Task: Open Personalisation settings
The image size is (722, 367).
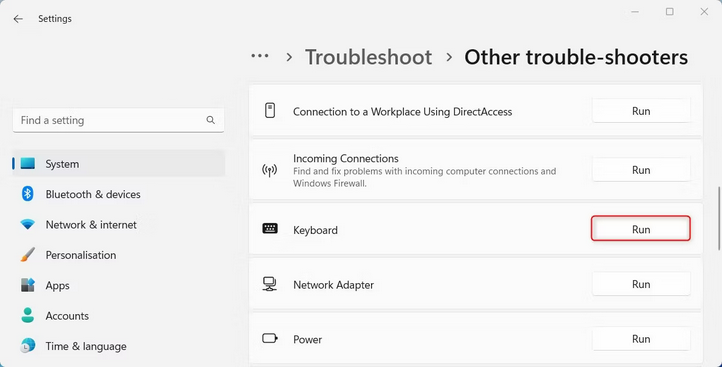Action: pyautogui.click(x=119, y=255)
